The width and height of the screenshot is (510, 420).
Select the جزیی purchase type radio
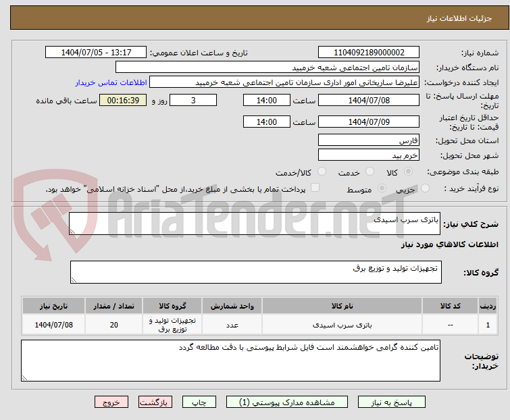coord(425,188)
